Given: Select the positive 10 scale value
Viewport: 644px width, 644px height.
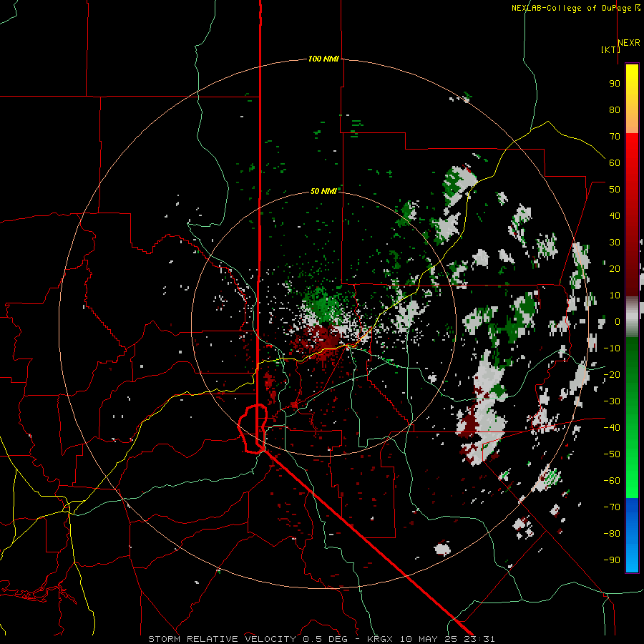Looking at the screenshot, I should [x=615, y=296].
